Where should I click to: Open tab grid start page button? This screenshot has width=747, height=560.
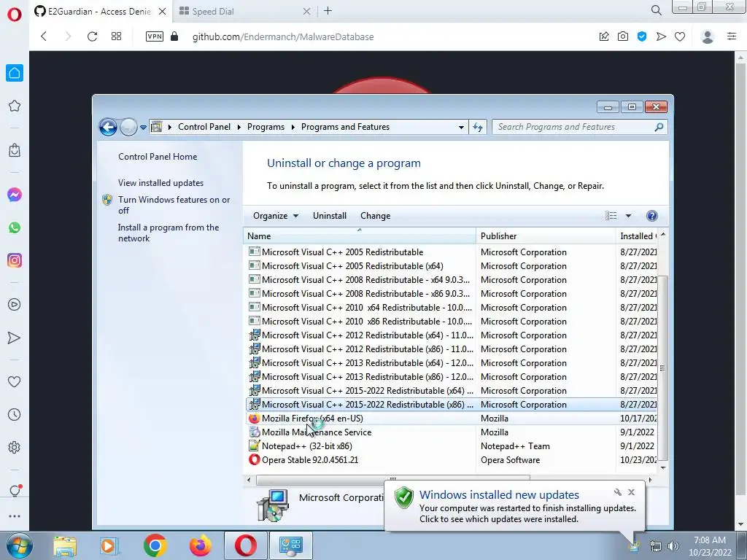(x=116, y=36)
